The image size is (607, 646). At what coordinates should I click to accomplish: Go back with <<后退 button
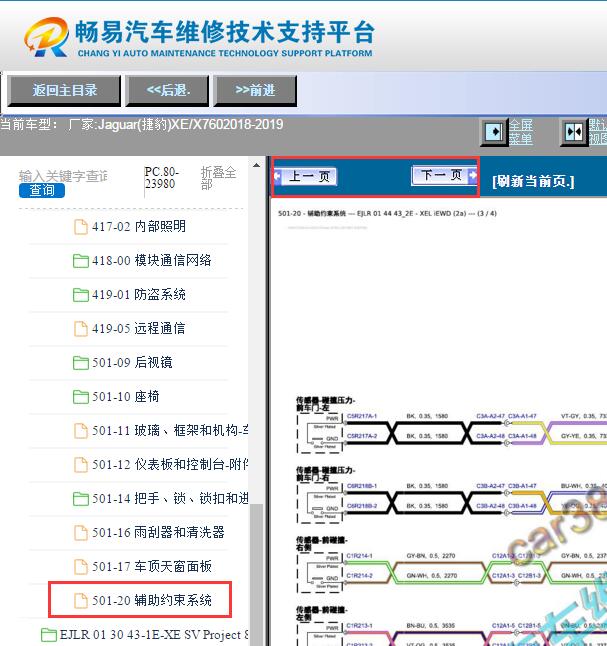pos(168,91)
